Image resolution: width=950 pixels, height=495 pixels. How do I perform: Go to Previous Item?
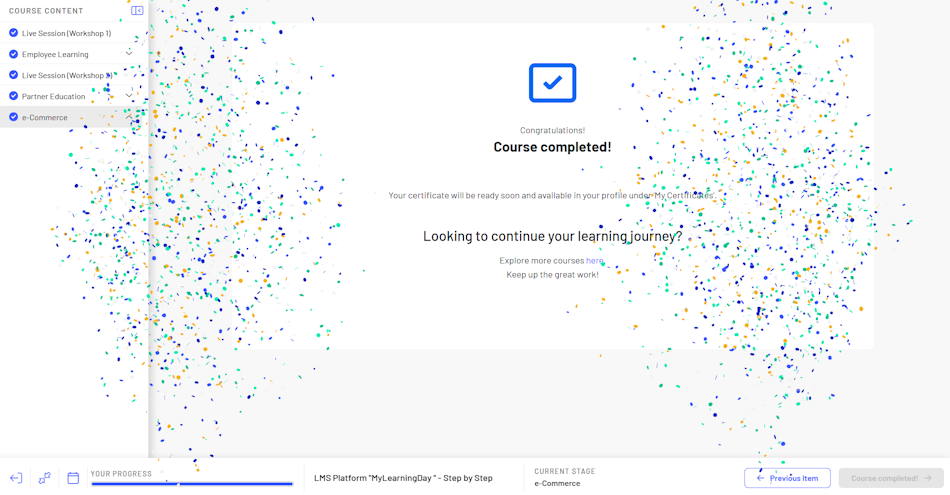click(x=787, y=478)
